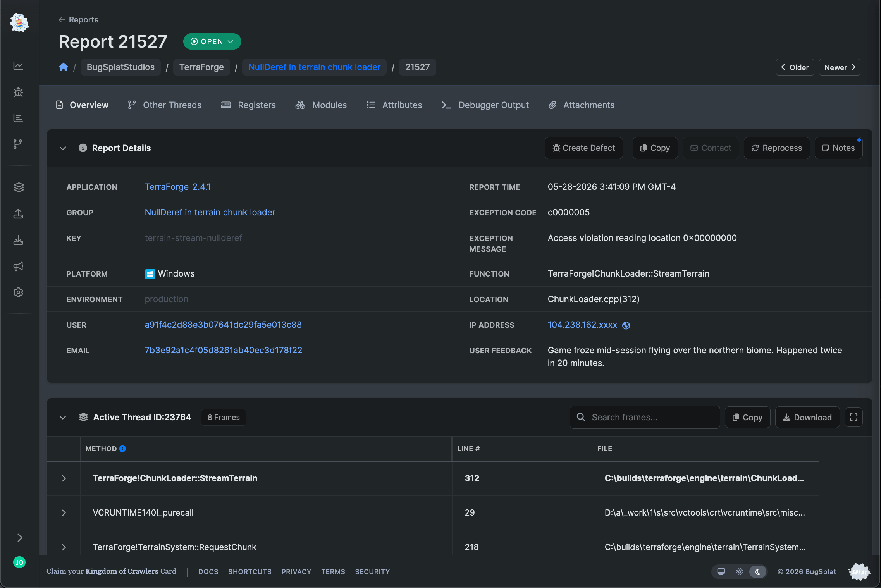This screenshot has height=588, width=881.
Task: Collapse the Active Thread section
Action: tap(63, 417)
